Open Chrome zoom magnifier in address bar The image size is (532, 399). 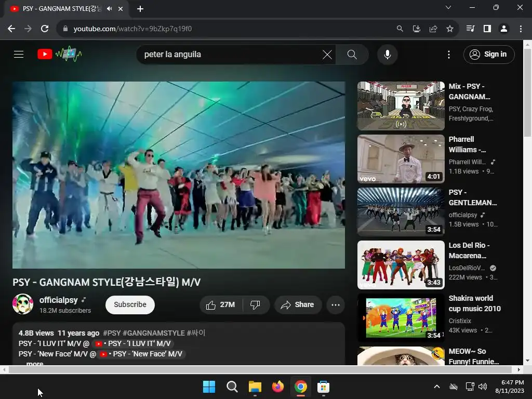(x=400, y=29)
